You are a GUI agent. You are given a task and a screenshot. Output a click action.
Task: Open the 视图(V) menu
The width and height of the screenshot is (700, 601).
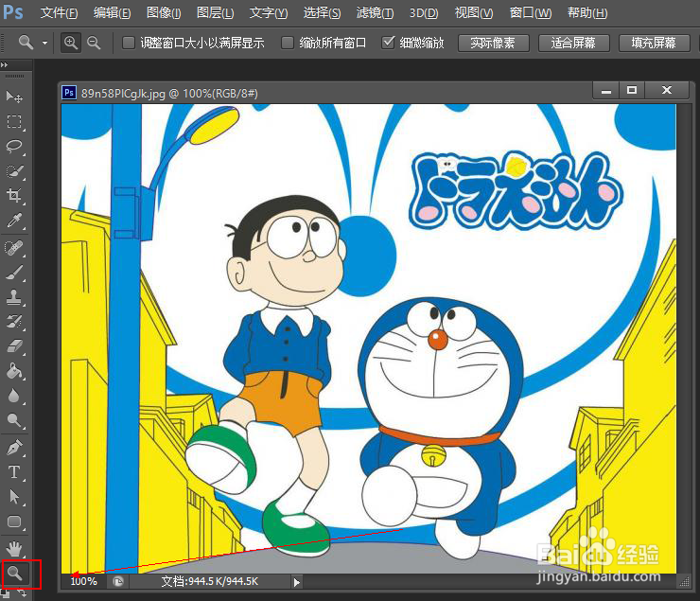[474, 12]
